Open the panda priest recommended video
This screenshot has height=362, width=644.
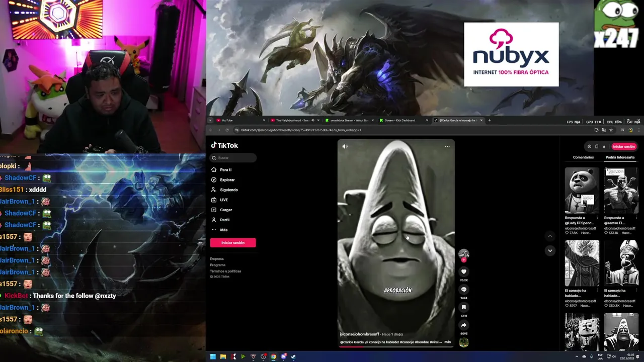point(582,191)
